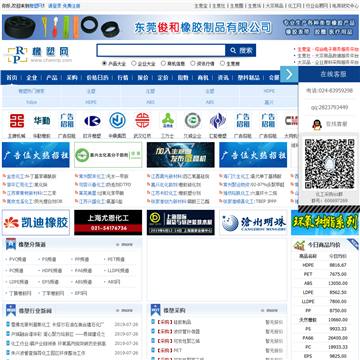Viewport: 360px width, 360px height.
Task: Open purchase listing 硅胶制品
Action: (182, 322)
